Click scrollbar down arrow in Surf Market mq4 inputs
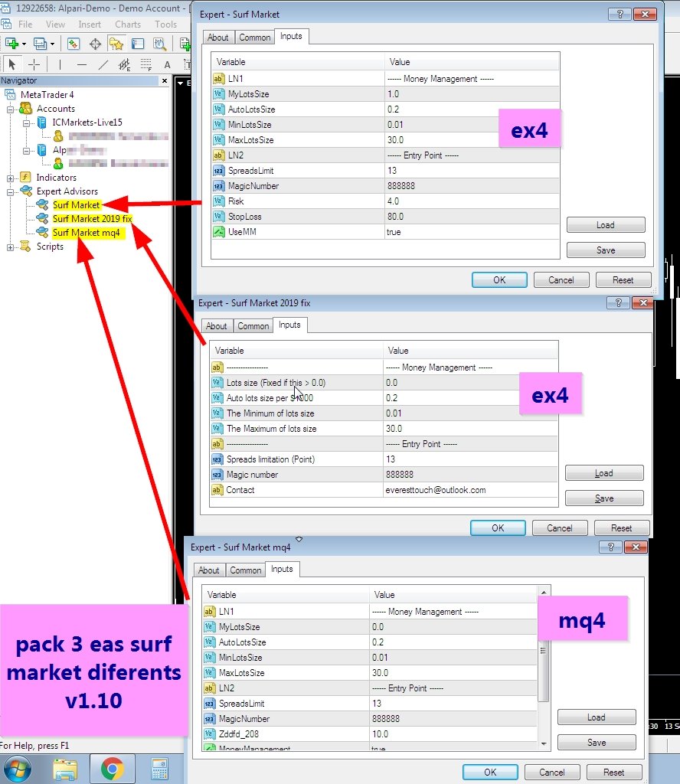Viewport: 680px width, 784px height. tap(544, 743)
